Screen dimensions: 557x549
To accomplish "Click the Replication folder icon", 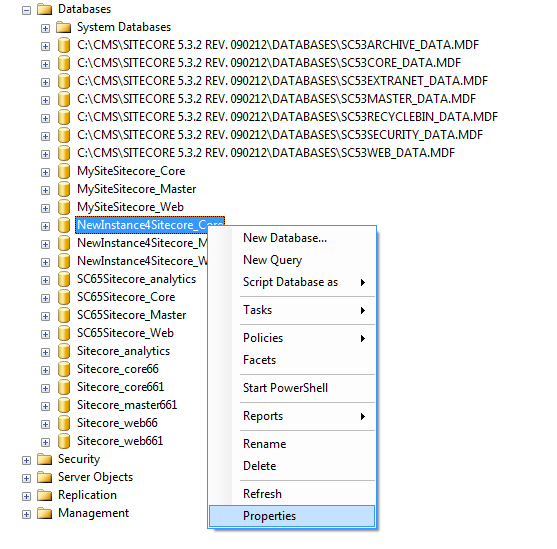I will pyautogui.click(x=44, y=495).
